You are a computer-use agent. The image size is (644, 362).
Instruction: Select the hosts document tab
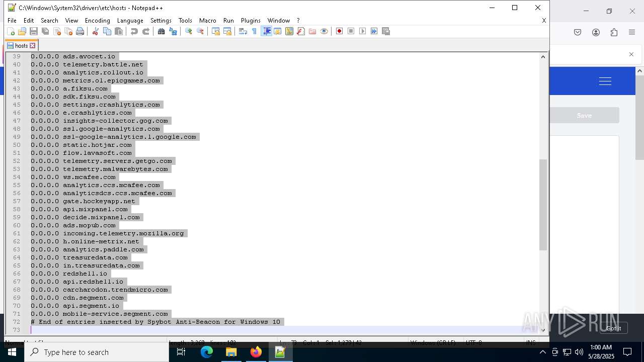pyautogui.click(x=21, y=45)
